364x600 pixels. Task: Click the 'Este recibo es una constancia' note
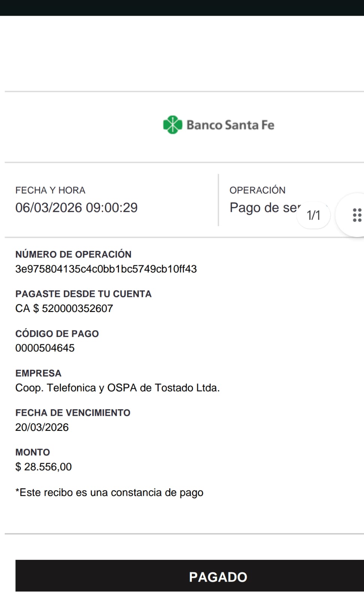click(109, 492)
